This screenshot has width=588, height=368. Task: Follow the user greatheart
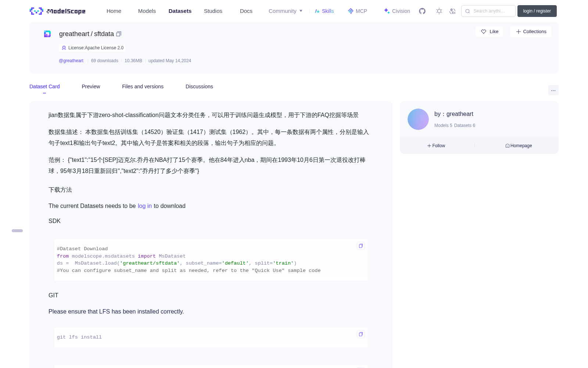(436, 146)
